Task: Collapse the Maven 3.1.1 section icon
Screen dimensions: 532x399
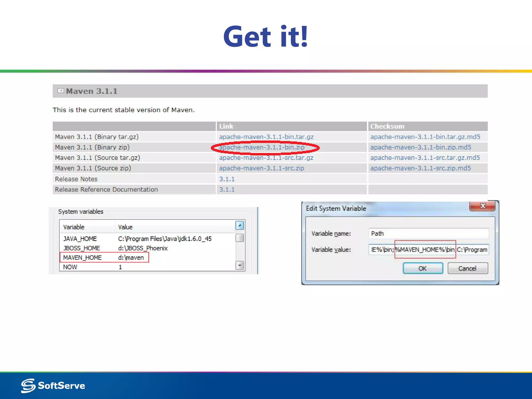Action: click(61, 91)
